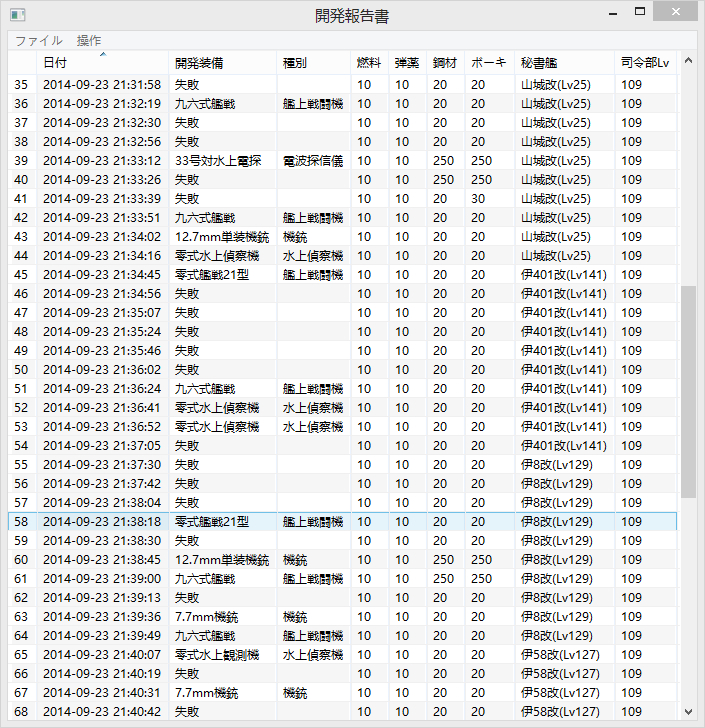The height and width of the screenshot is (728, 705).
Task: Select 零式水上偵察機 in row 52
Action: coord(217,408)
